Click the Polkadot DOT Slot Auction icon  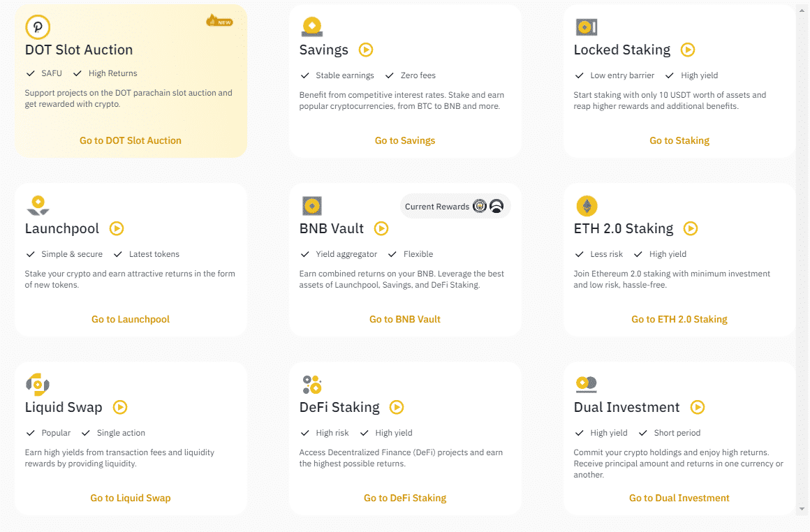[38, 27]
